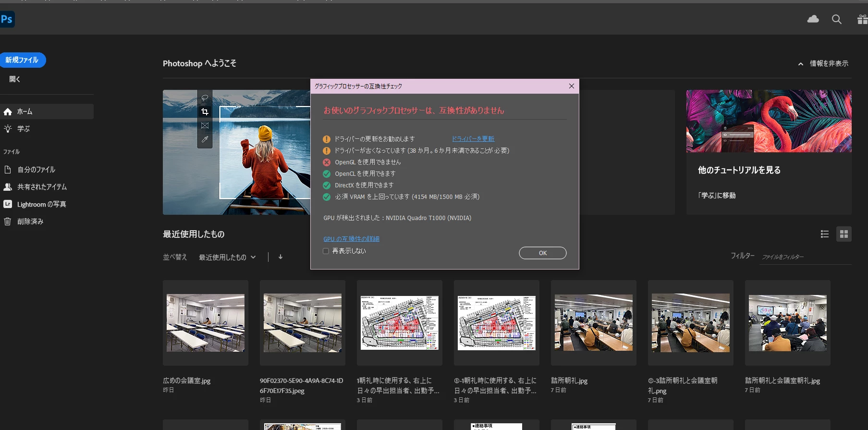Click the green check beside OpenCL を使用できます

click(x=327, y=174)
